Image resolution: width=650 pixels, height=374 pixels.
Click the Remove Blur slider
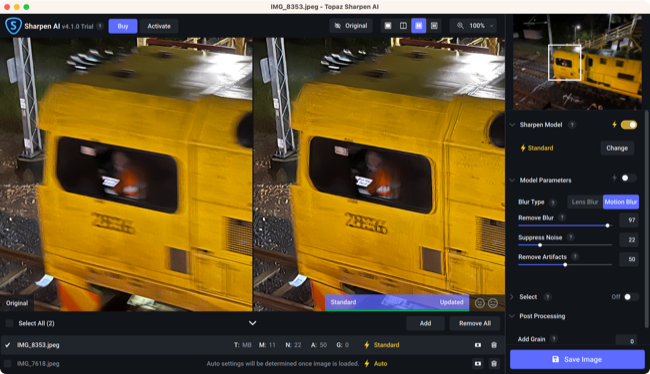(x=565, y=226)
